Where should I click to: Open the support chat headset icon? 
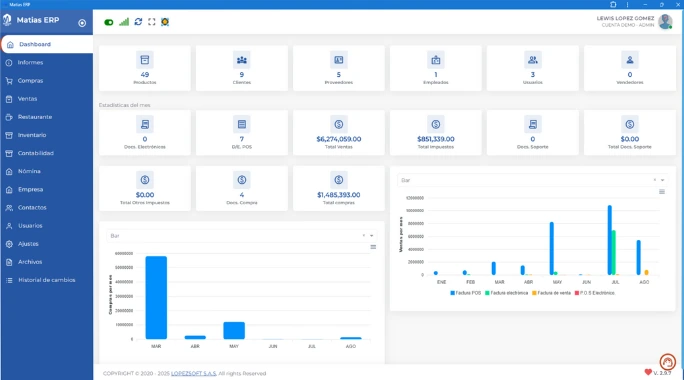tap(667, 362)
